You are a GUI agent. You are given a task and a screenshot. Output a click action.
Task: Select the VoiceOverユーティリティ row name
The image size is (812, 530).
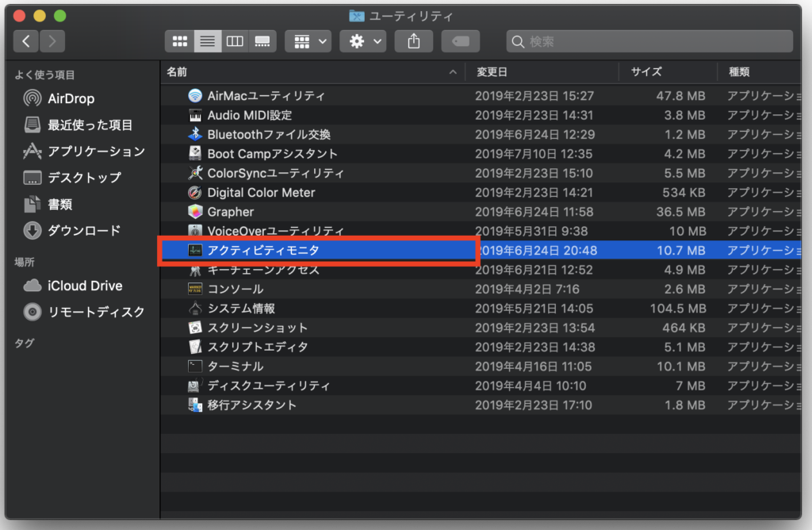275,231
